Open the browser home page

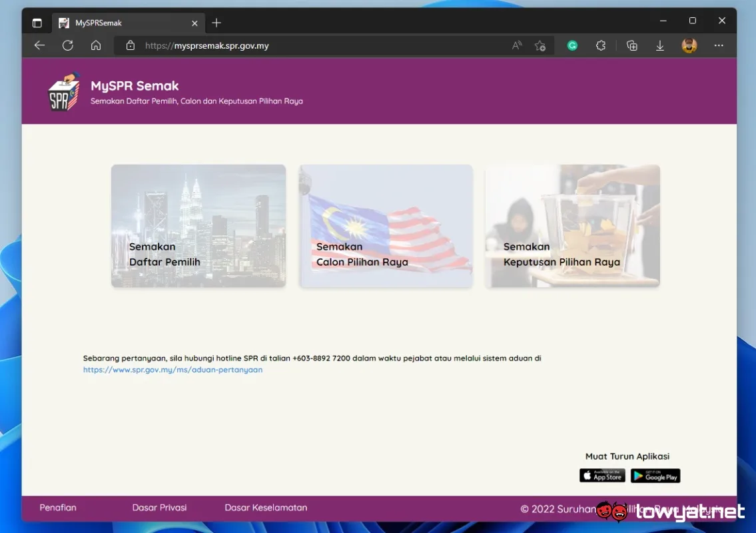tap(96, 45)
